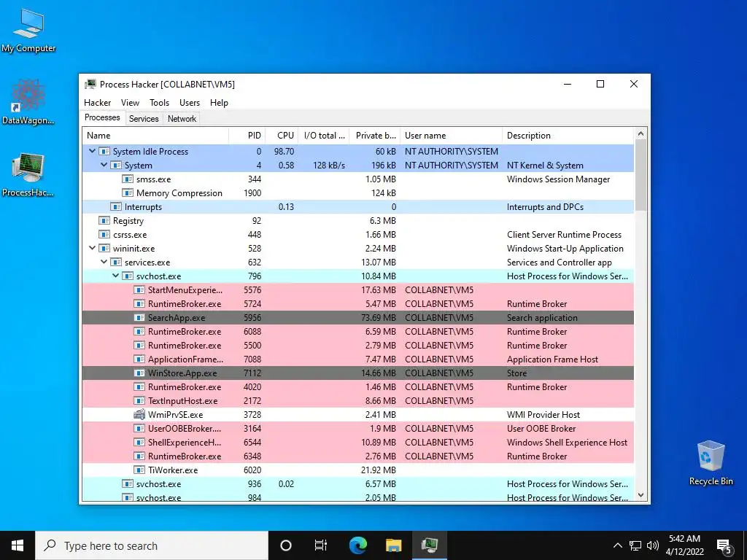Open the volume tray icon

coord(653,545)
